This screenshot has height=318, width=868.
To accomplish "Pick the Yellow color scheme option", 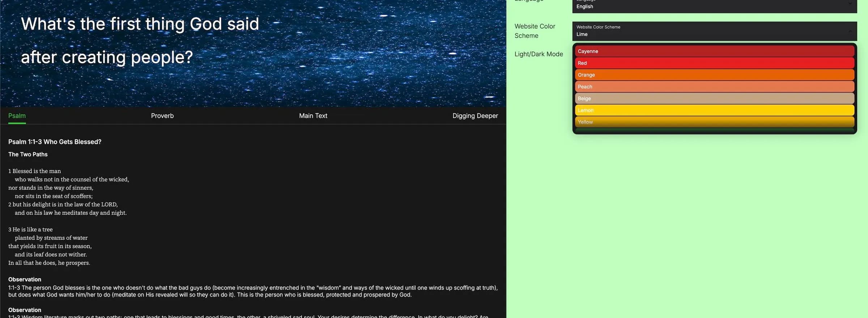I will 714,122.
